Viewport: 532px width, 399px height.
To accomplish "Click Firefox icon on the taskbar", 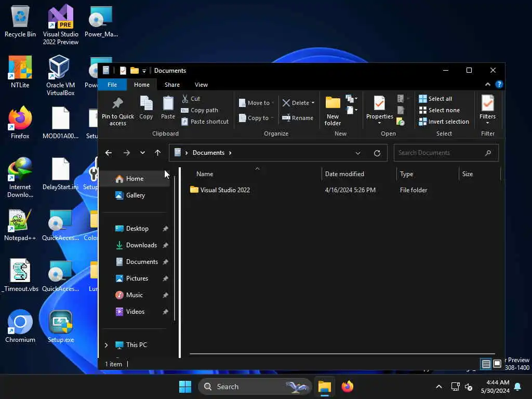I will point(347,387).
